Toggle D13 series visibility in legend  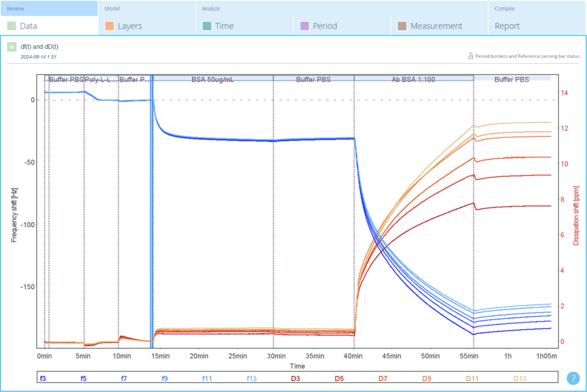click(x=519, y=378)
